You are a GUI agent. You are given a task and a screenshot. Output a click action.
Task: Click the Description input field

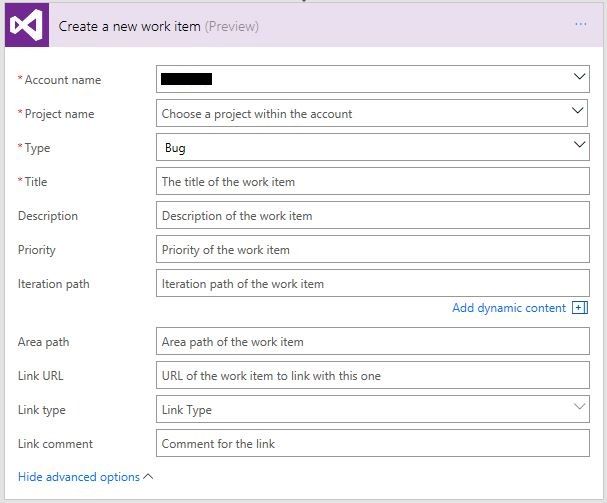[373, 215]
